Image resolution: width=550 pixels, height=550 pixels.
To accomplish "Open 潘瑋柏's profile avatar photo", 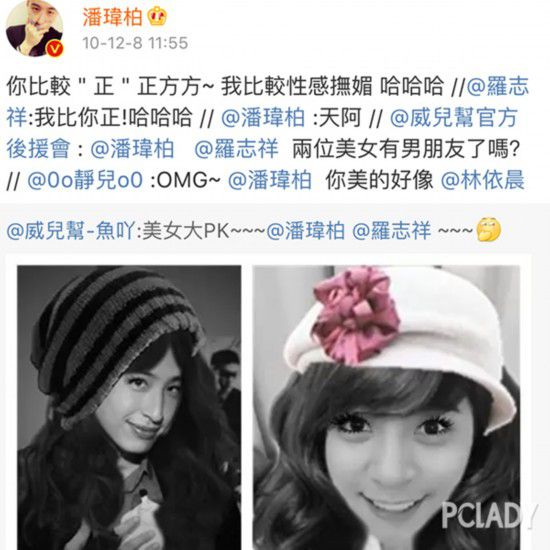I will tap(34, 28).
